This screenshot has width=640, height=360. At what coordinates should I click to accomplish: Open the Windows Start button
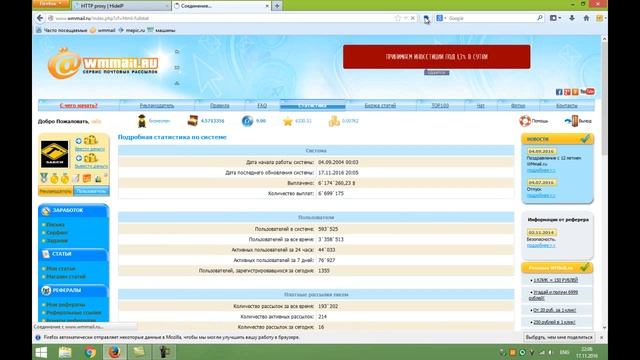[41, 352]
